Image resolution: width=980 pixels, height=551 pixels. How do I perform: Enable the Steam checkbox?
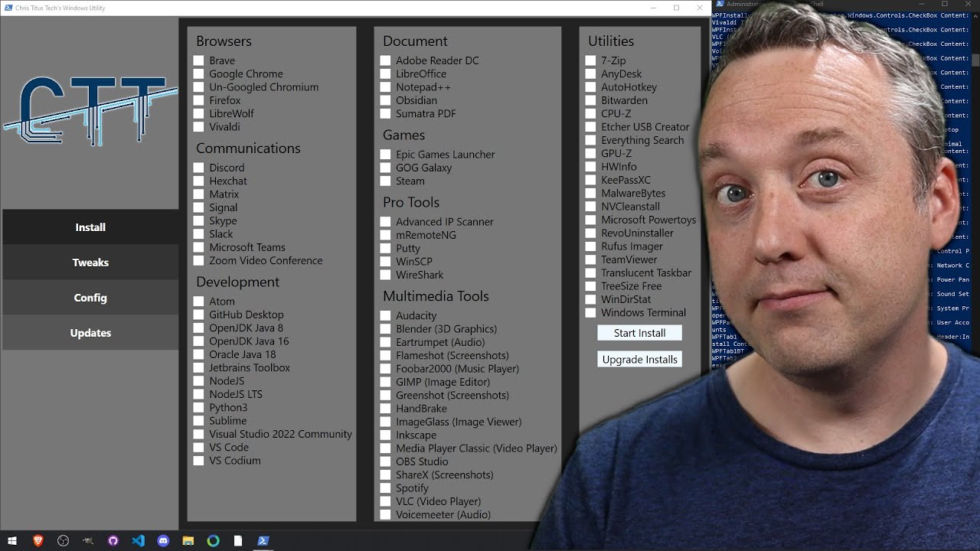386,181
